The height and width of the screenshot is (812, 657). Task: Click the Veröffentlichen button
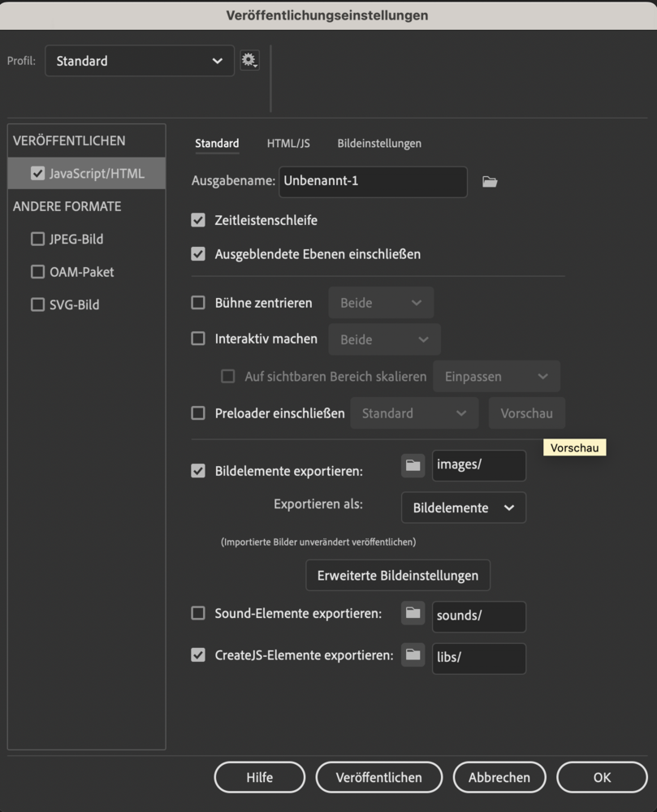[x=378, y=777]
